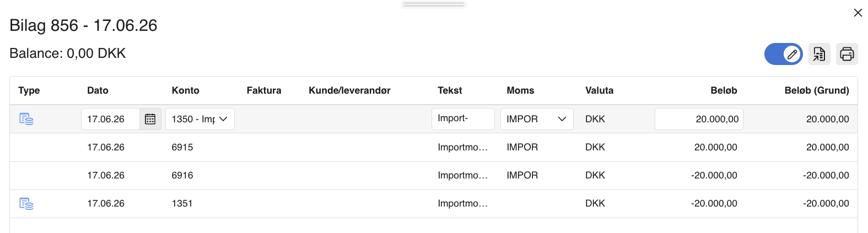Click the Beløb field with 20.000,00
Viewport: 868px width, 233px height.
(x=698, y=119)
